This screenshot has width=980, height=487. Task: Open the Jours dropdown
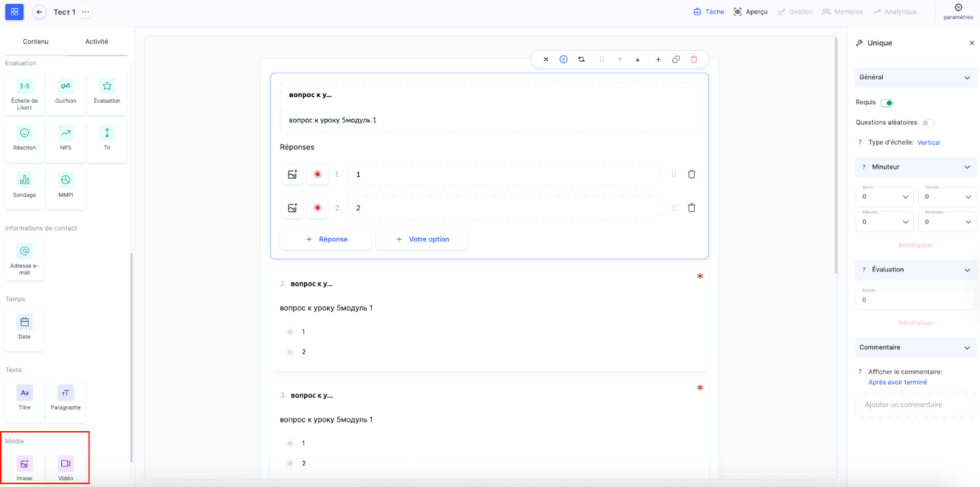pos(884,197)
